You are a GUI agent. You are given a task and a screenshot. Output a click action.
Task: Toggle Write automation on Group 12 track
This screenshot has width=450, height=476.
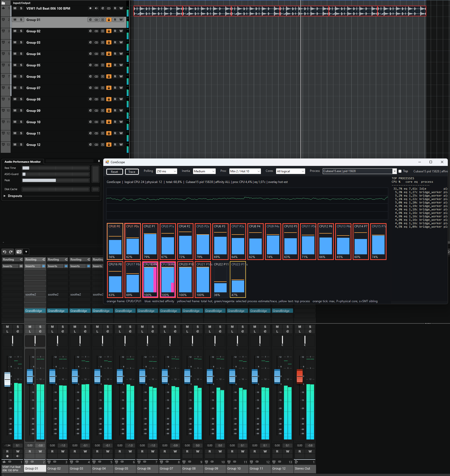121,145
